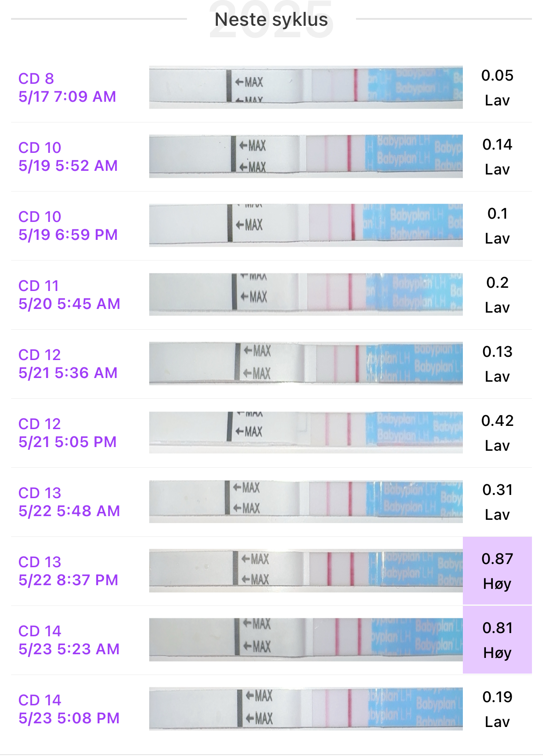This screenshot has height=756, width=543.
Task: View the 5/23 5:23 AM test strip
Action: click(306, 640)
